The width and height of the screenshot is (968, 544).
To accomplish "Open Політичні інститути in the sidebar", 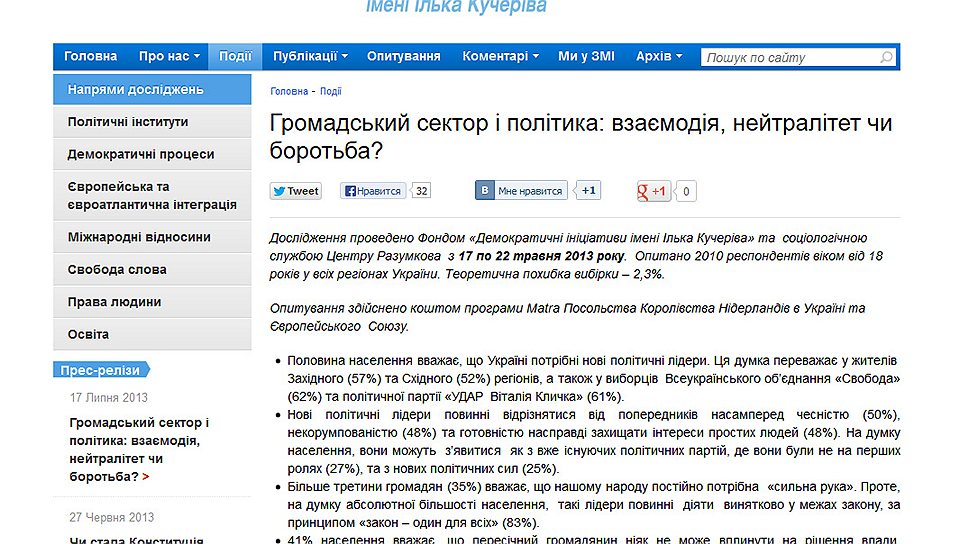I will click(128, 122).
